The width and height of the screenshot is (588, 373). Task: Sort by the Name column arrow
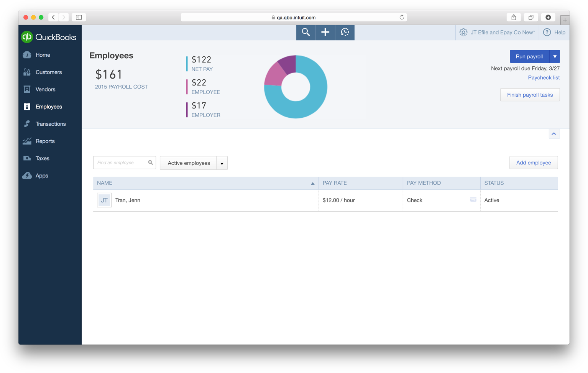313,183
